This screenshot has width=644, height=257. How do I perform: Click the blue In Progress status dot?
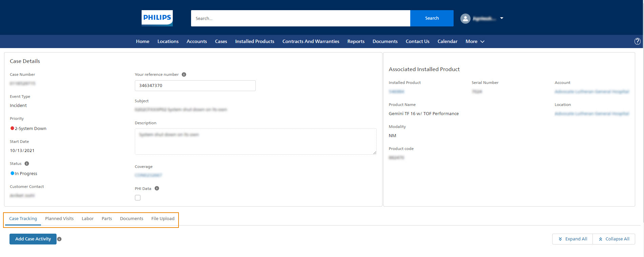[12, 173]
